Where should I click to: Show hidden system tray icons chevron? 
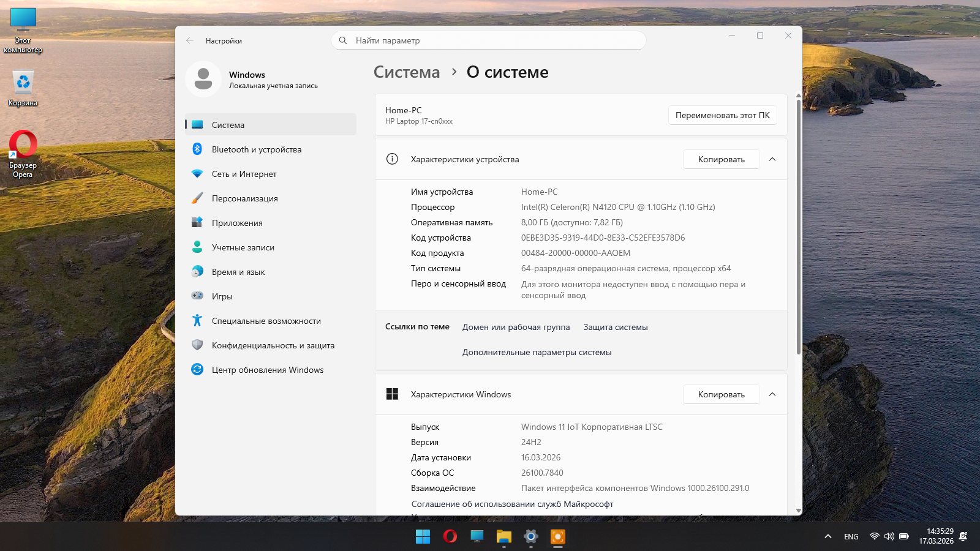pyautogui.click(x=828, y=537)
